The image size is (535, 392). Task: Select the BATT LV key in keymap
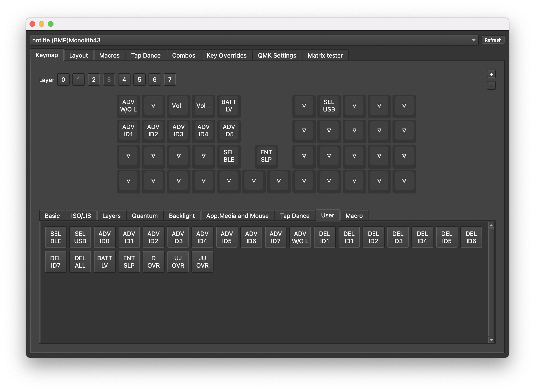(229, 106)
